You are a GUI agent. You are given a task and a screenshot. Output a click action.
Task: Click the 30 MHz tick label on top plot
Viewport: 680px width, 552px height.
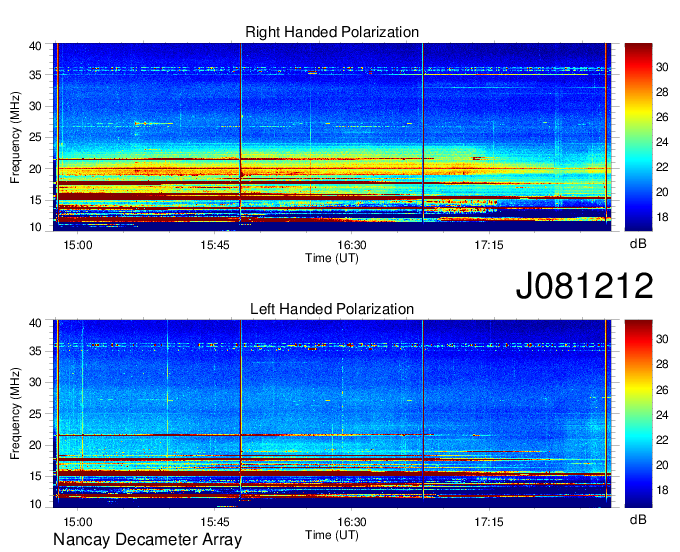click(x=35, y=106)
